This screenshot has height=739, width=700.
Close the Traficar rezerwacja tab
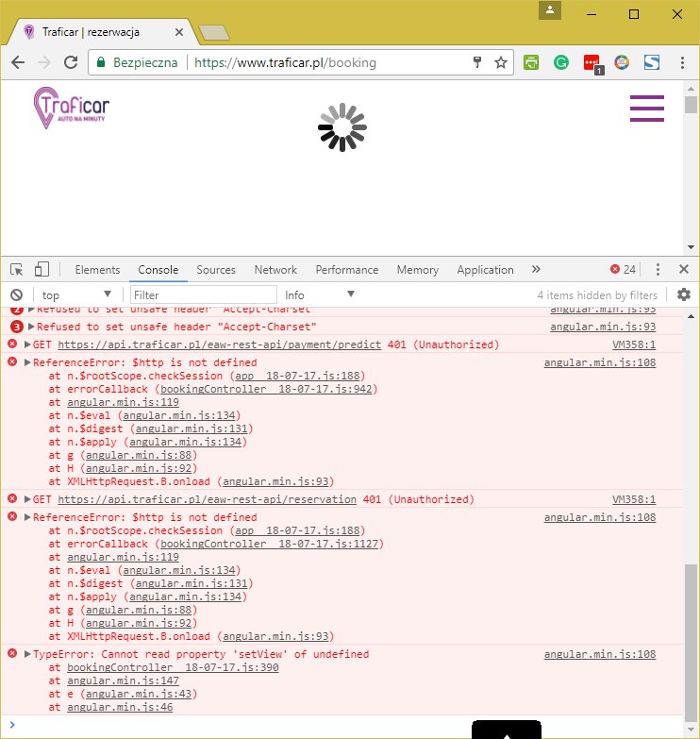[x=179, y=32]
